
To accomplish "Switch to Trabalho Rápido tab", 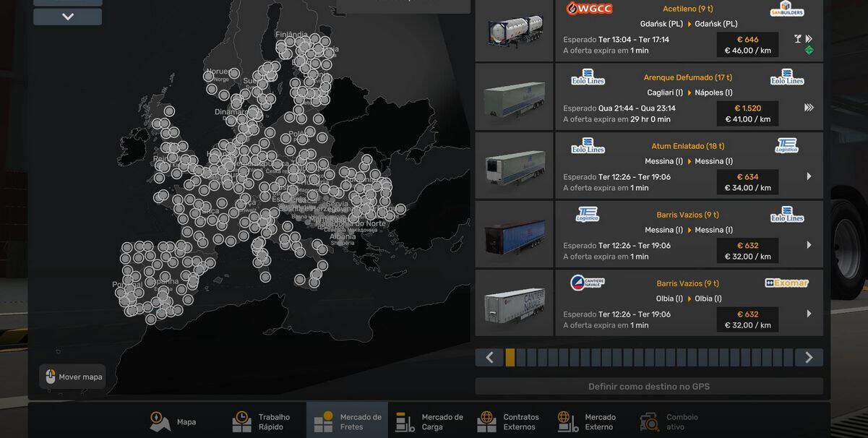I will (x=242, y=421).
